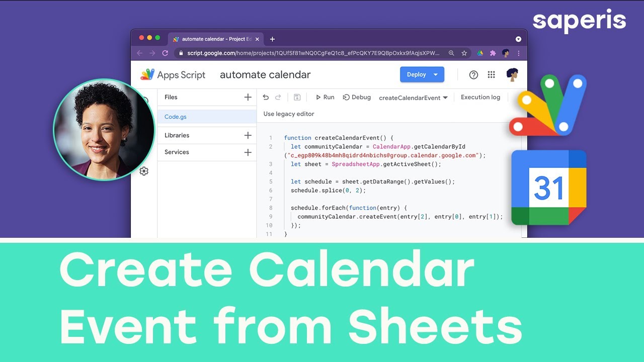Open the Google account avatar
Viewport: 644px width, 362px height.
[512, 74]
